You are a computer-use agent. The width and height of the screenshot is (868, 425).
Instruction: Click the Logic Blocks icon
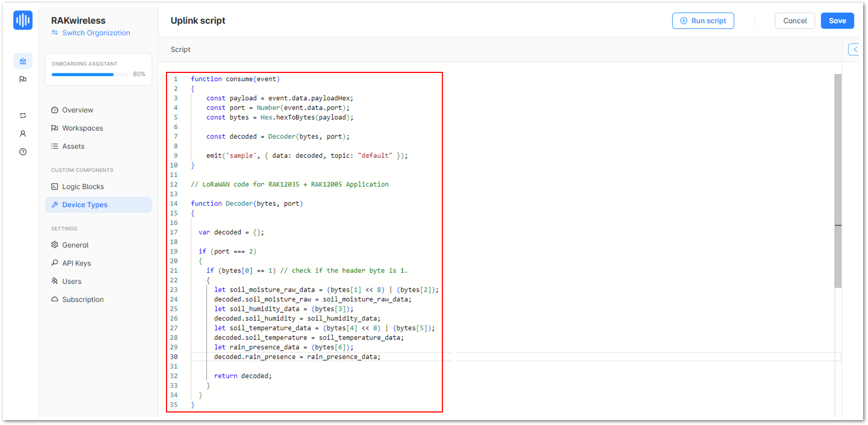point(54,187)
